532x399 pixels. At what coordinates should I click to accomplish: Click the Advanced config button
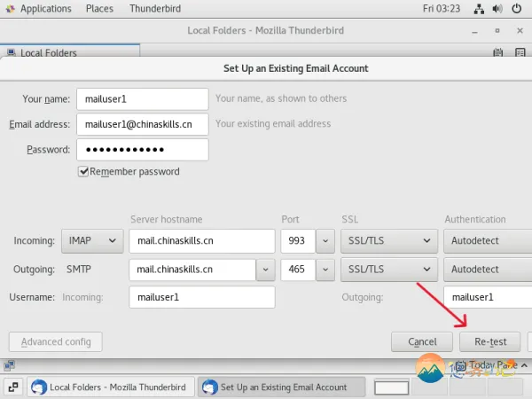click(55, 341)
